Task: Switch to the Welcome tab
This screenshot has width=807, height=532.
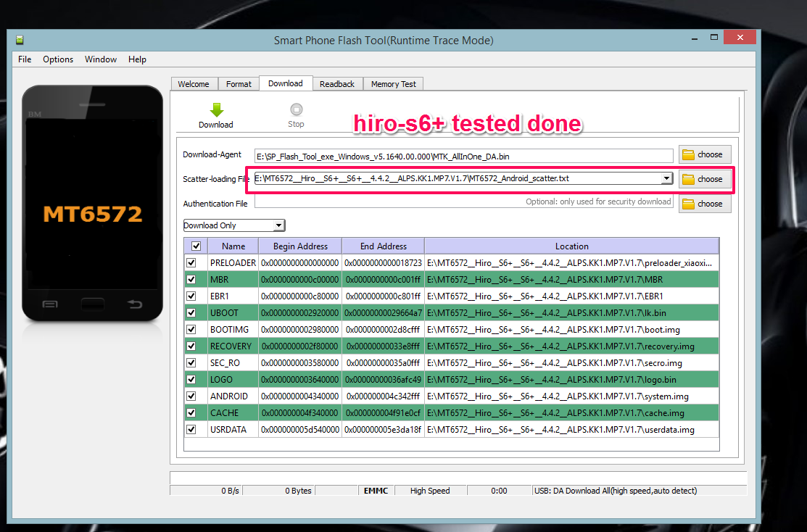Action: [x=194, y=84]
